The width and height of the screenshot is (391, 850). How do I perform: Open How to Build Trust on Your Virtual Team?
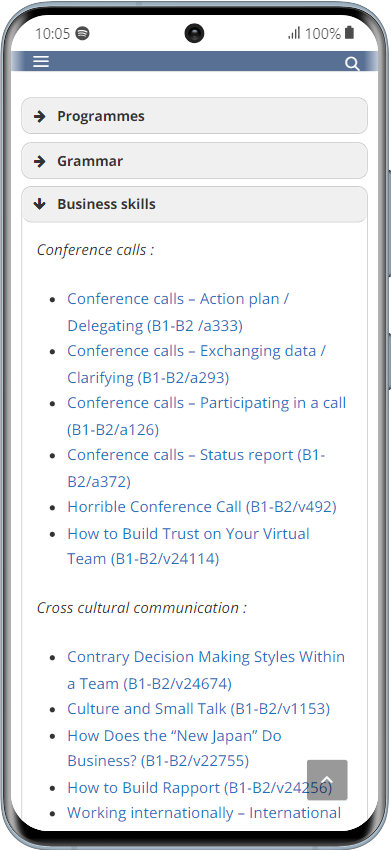click(x=188, y=546)
